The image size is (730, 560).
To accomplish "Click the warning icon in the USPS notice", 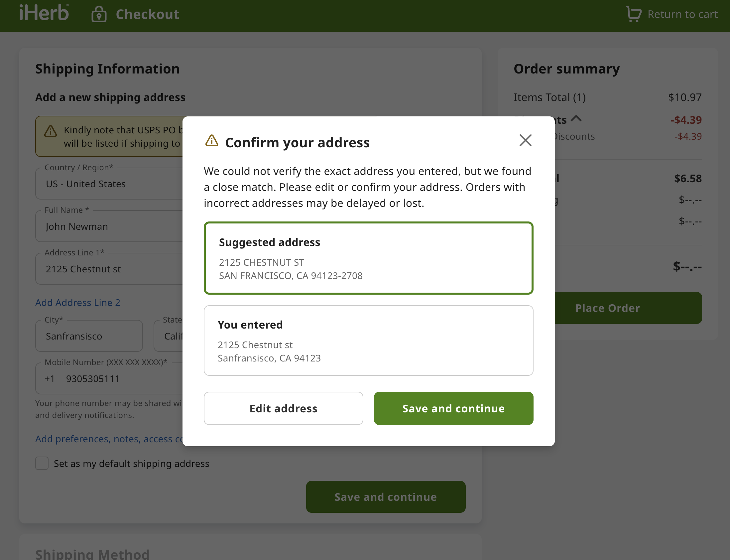I will pos(51,131).
